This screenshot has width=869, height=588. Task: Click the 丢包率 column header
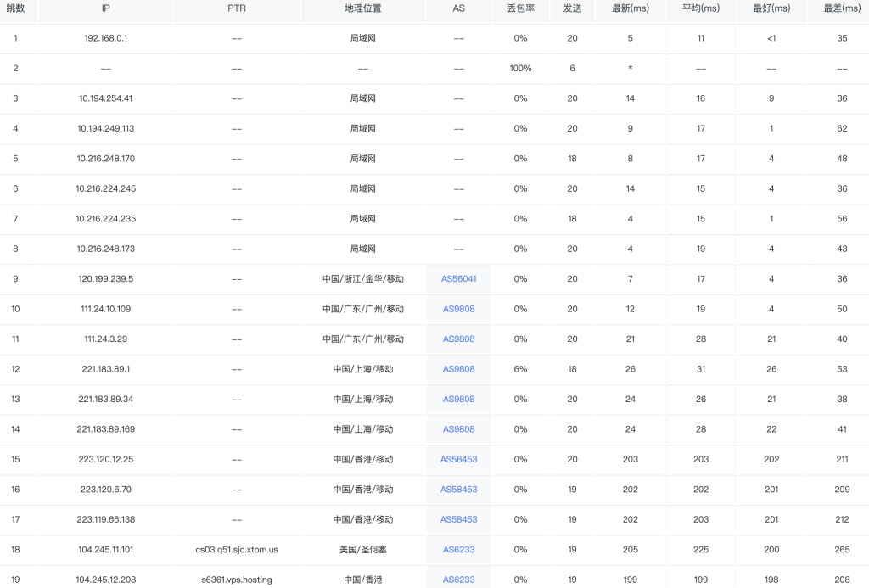coord(520,9)
